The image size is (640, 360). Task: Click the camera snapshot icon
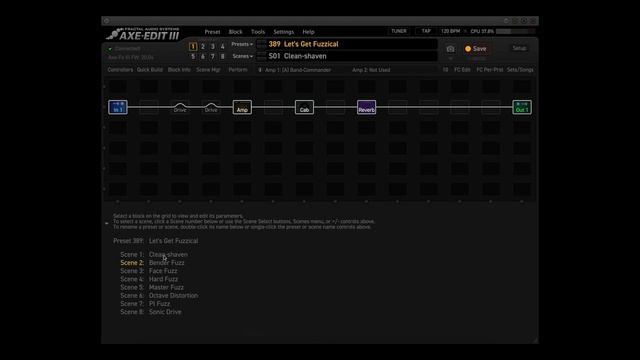pos(450,49)
